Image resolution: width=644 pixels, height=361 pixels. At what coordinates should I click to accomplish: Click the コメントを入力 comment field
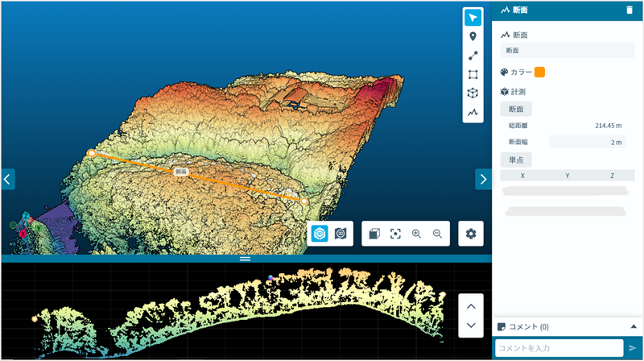558,347
